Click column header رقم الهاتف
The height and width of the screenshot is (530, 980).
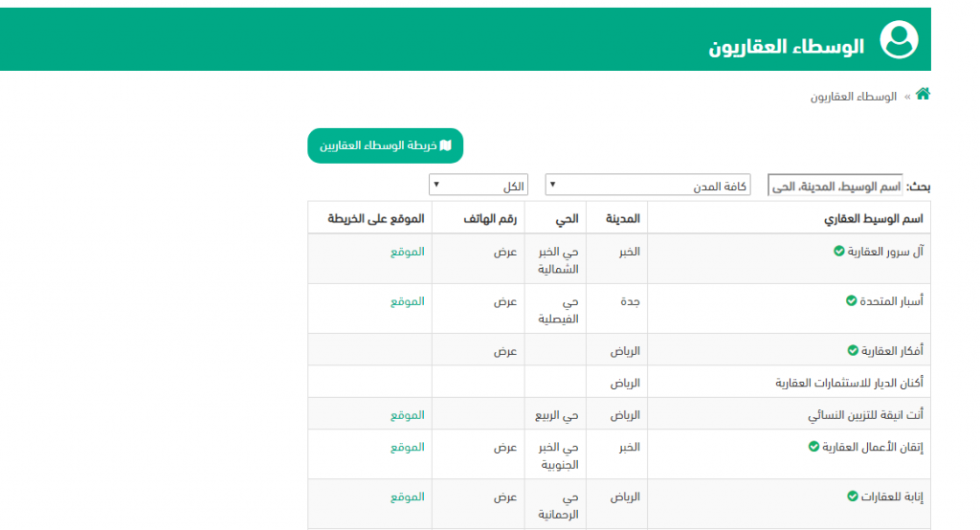point(490,219)
